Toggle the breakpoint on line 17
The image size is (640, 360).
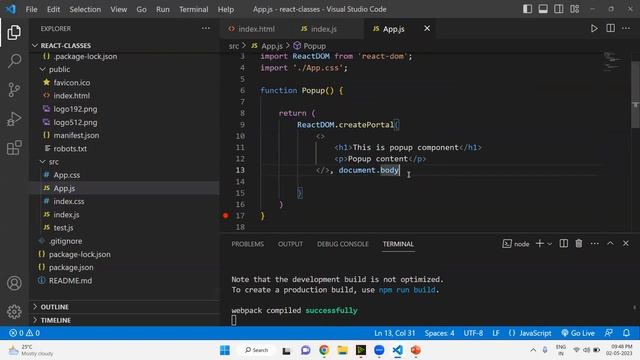click(x=226, y=216)
